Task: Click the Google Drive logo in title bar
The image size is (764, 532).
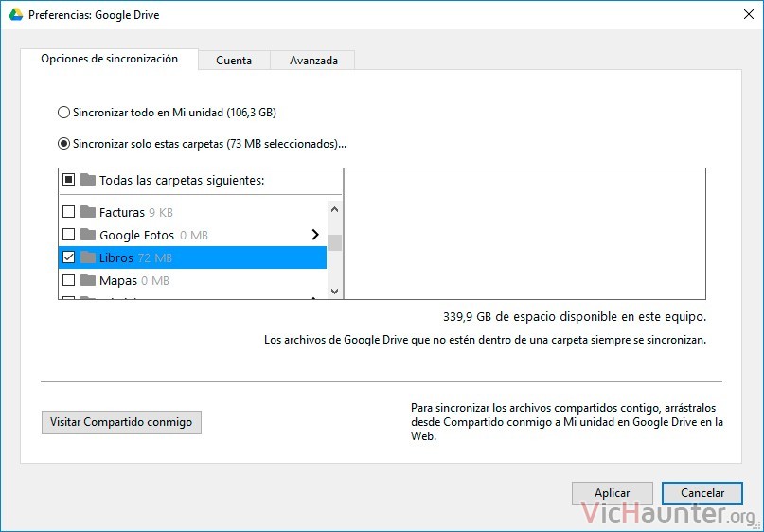Action: (x=15, y=14)
